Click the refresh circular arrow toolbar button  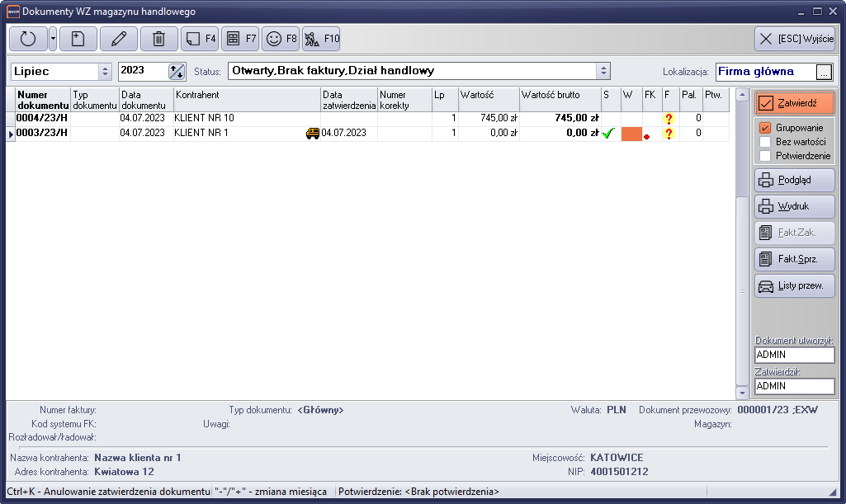[28, 39]
